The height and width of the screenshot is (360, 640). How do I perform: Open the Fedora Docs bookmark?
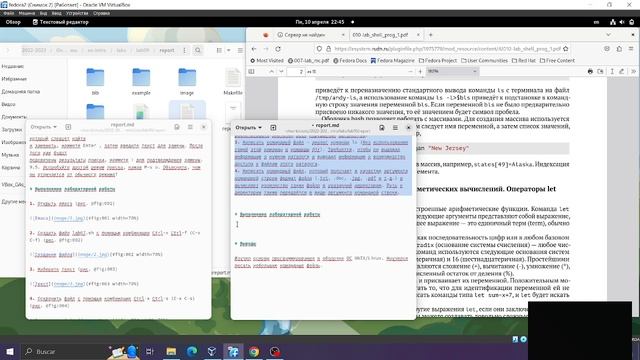click(350, 60)
